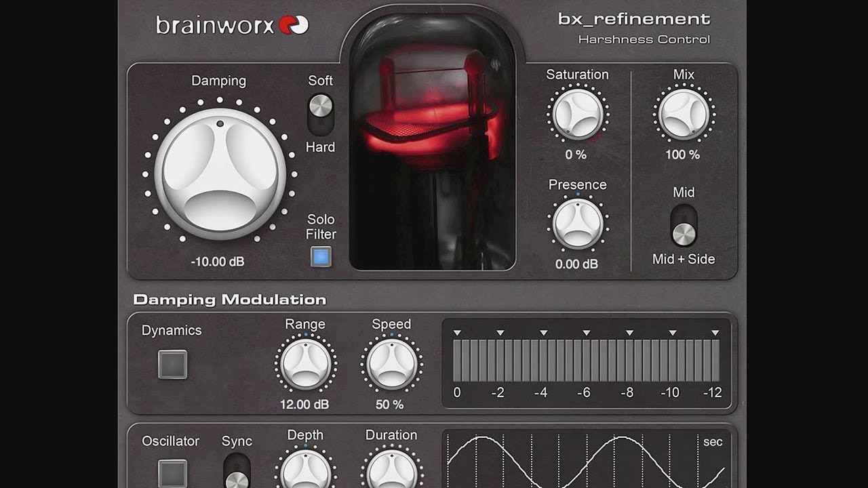Click the oscillator sine waveform display
868x488 pixels.
[587, 459]
